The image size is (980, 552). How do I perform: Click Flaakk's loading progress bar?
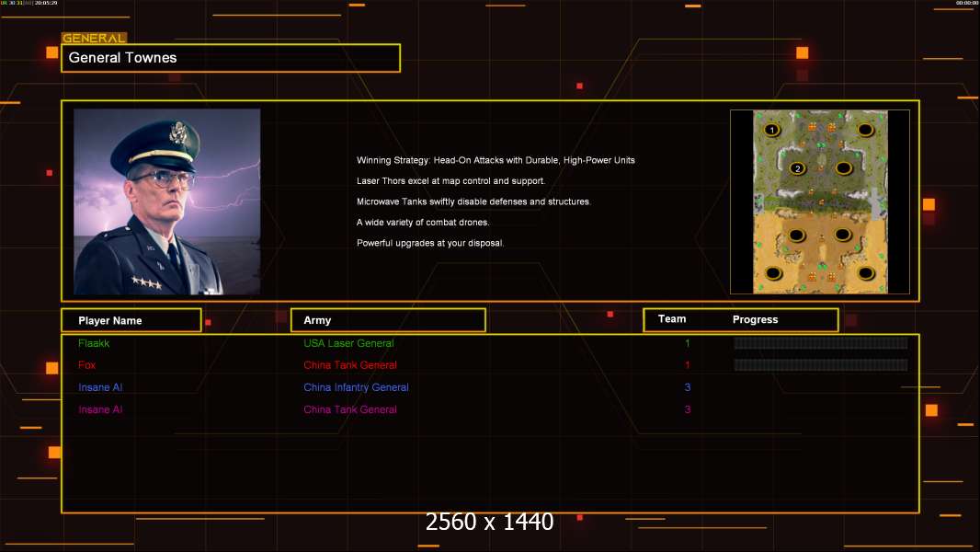821,342
